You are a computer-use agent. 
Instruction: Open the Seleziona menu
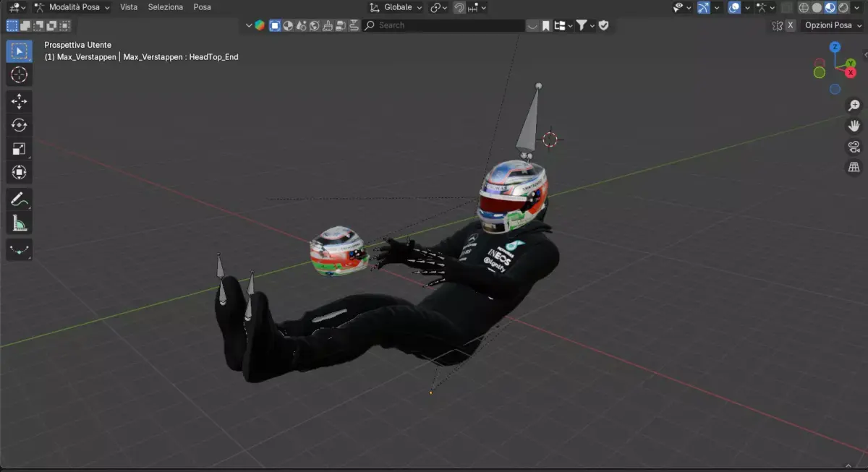click(166, 7)
